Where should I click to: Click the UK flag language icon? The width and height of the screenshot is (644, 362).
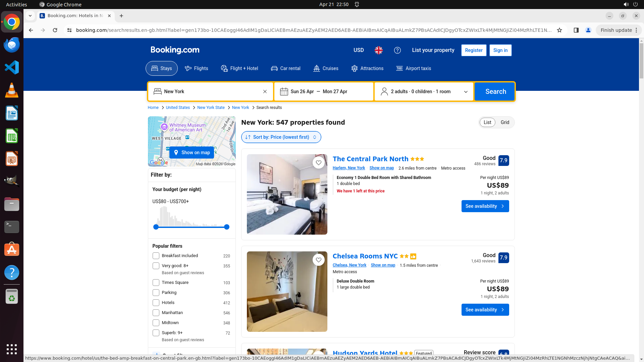point(379,50)
